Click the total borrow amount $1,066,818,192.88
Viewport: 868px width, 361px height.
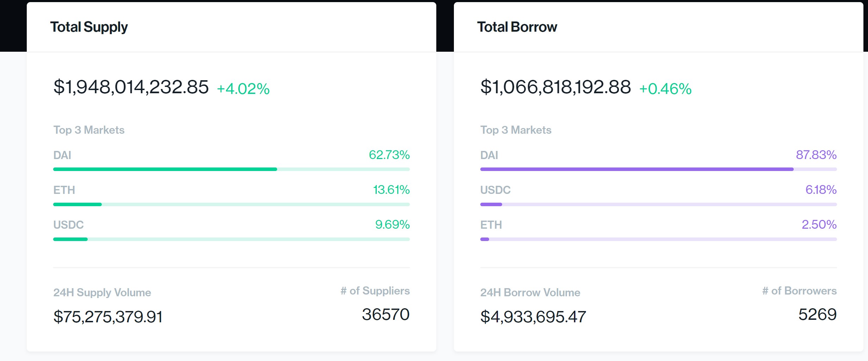[x=555, y=87]
